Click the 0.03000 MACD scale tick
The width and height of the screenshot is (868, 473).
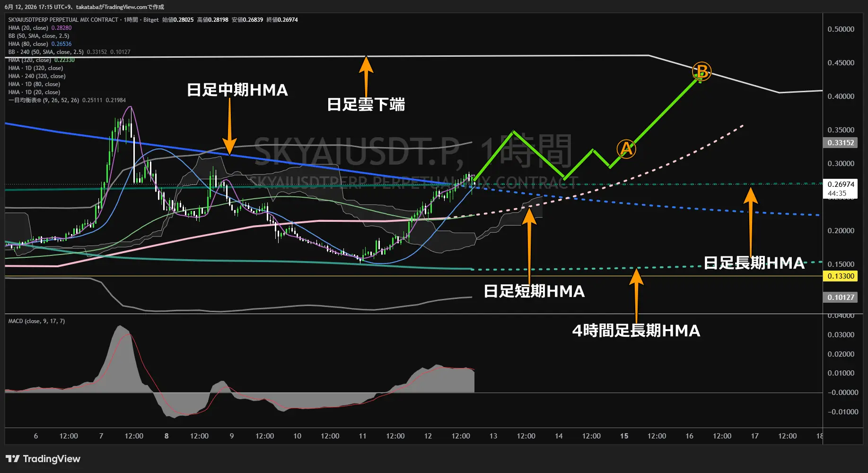pyautogui.click(x=841, y=335)
